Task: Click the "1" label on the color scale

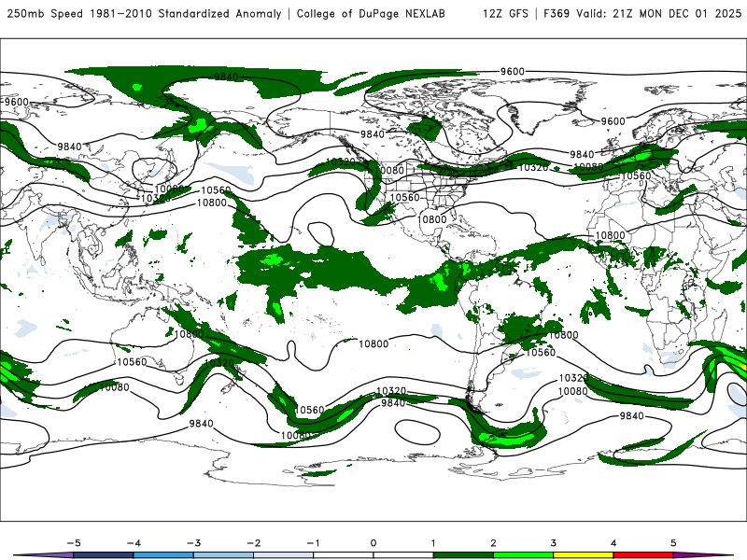Action: click(x=433, y=543)
